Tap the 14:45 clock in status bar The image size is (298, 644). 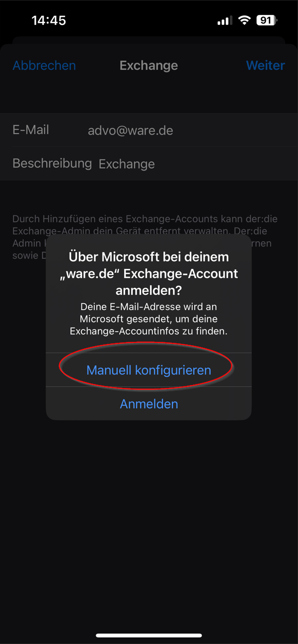[49, 20]
